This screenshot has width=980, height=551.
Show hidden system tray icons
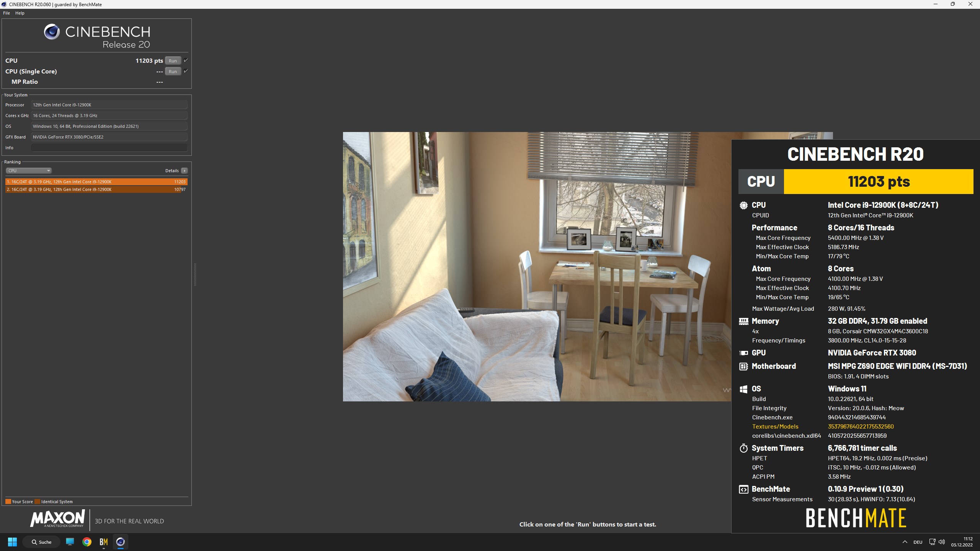[905, 542]
